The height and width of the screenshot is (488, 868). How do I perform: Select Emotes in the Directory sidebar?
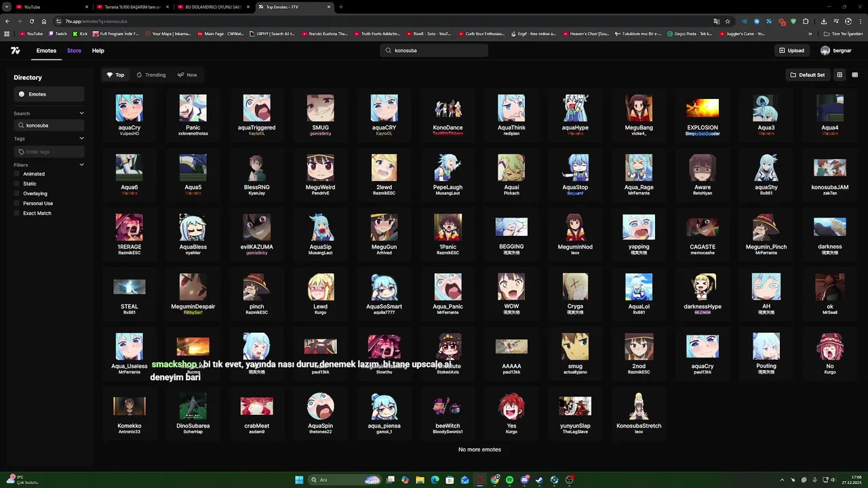[49, 94]
